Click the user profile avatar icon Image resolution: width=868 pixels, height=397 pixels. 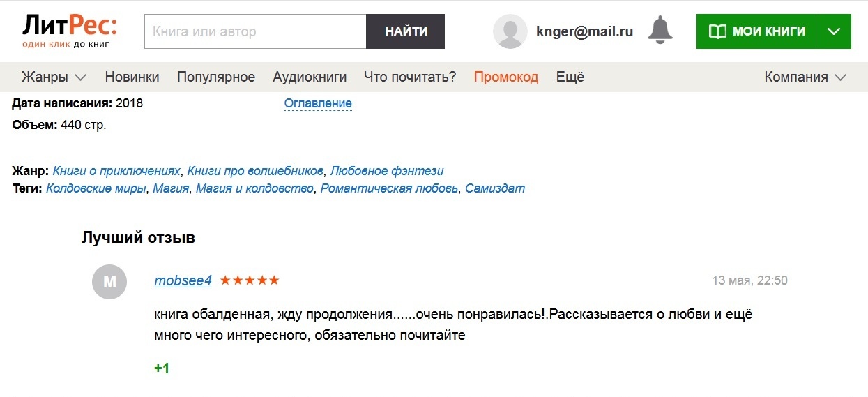510,31
